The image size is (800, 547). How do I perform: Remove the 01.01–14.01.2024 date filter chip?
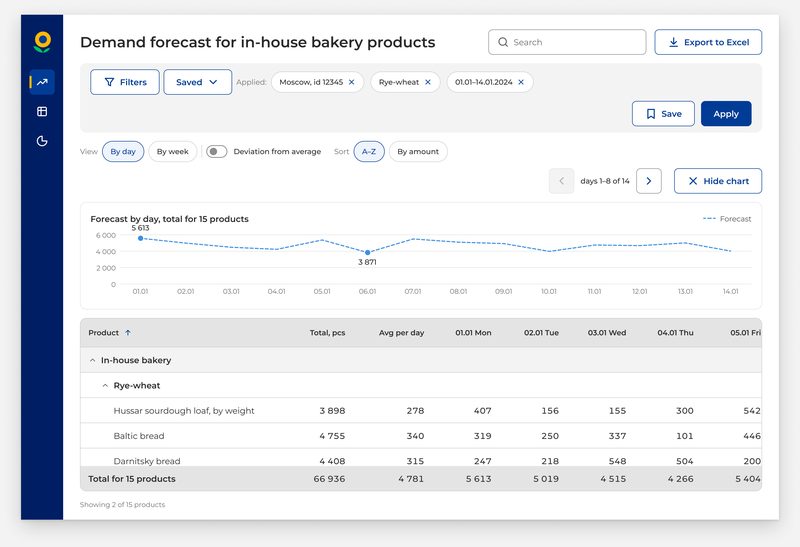tap(521, 82)
